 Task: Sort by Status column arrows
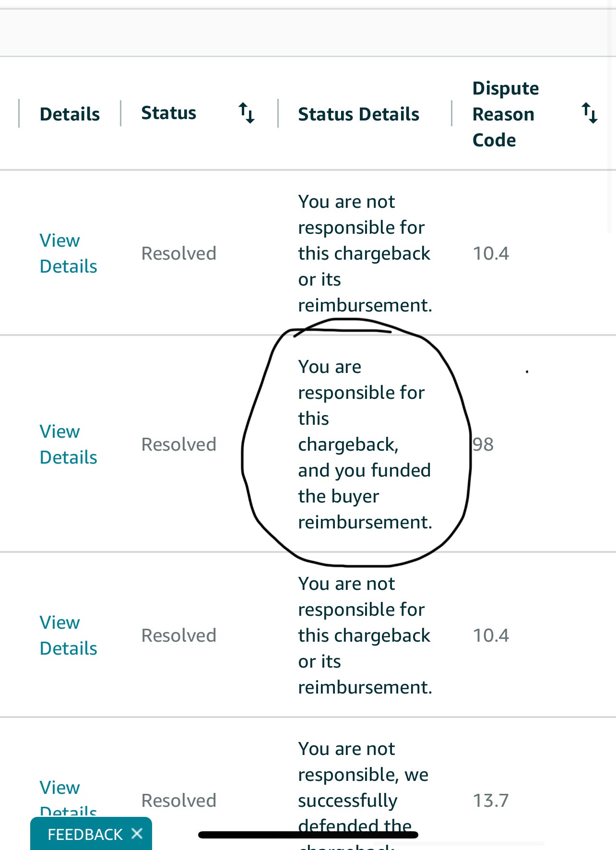247,113
